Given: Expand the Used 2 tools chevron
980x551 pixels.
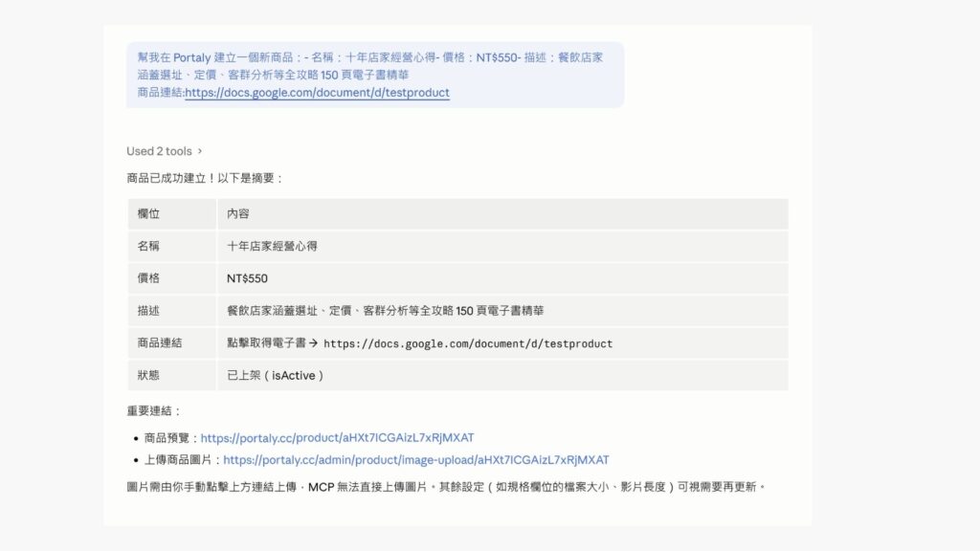Looking at the screenshot, I should 200,151.
